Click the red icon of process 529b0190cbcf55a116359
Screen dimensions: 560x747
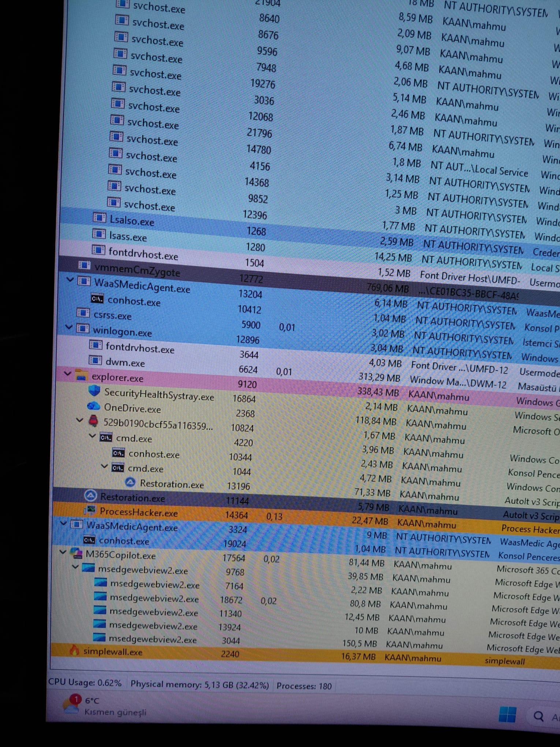[x=94, y=421]
